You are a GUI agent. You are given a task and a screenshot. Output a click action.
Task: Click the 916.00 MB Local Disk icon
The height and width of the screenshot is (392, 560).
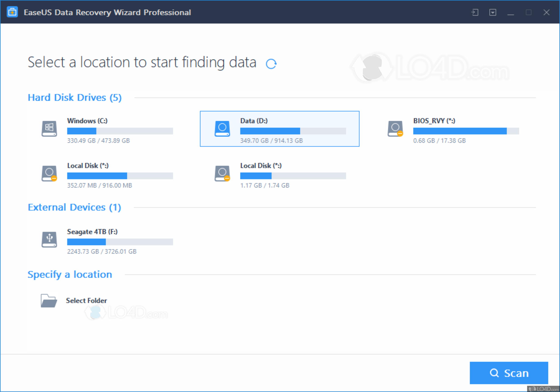pyautogui.click(x=49, y=173)
